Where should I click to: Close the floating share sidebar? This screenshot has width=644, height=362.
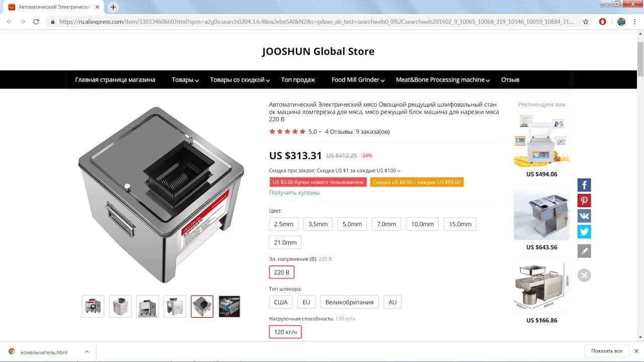click(584, 276)
